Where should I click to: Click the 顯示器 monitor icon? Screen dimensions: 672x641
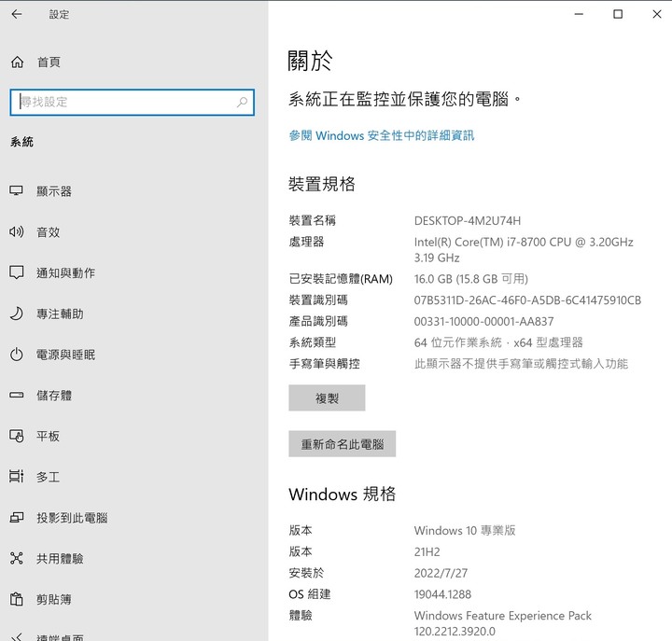click(16, 190)
